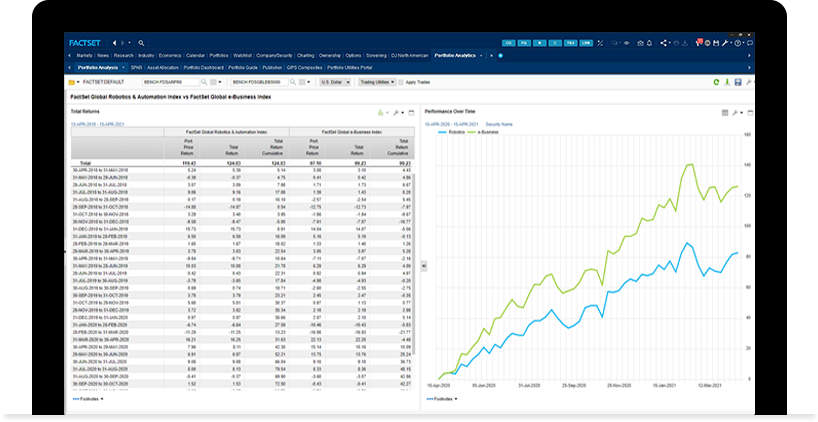
Task: Open the Publisher sub-tab
Action: click(x=272, y=67)
